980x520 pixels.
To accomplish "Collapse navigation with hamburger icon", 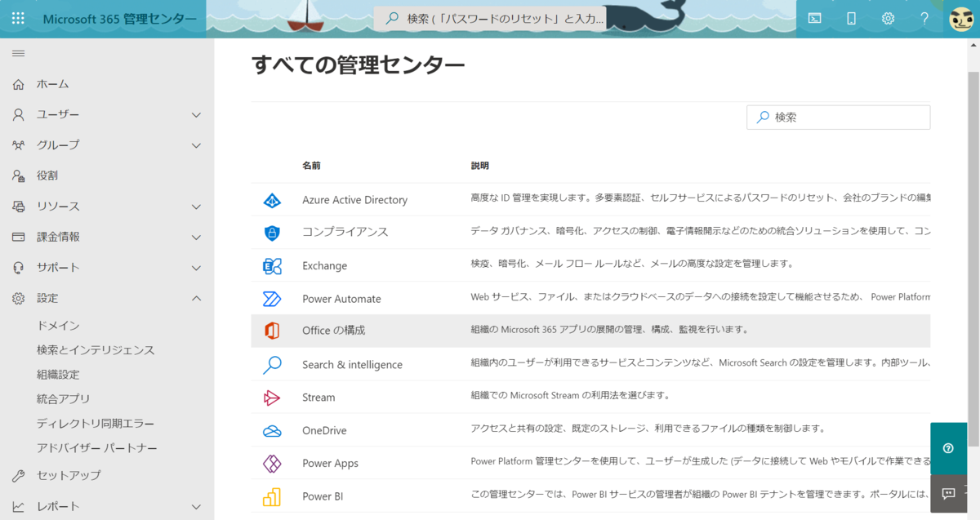I will 18,53.
